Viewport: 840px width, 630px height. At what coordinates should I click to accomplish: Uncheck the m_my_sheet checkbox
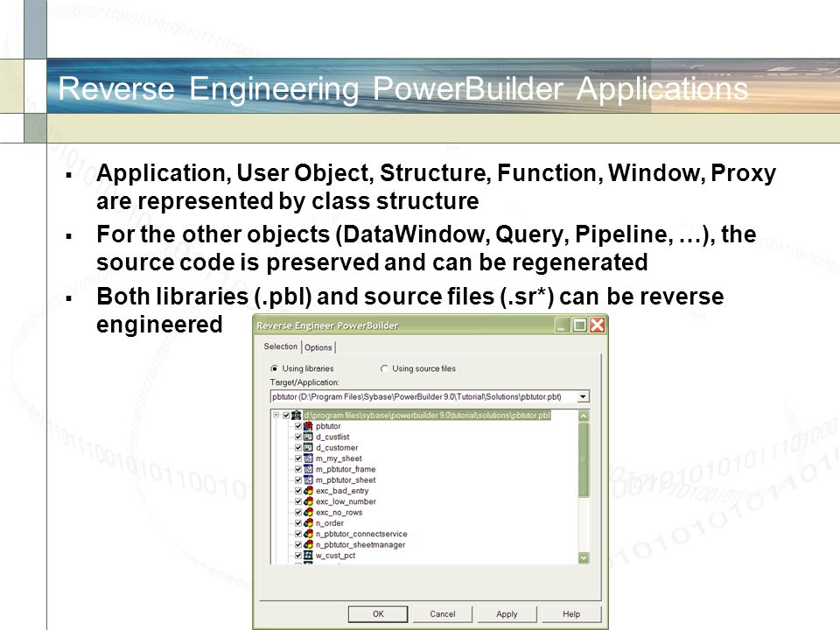pyautogui.click(x=298, y=458)
